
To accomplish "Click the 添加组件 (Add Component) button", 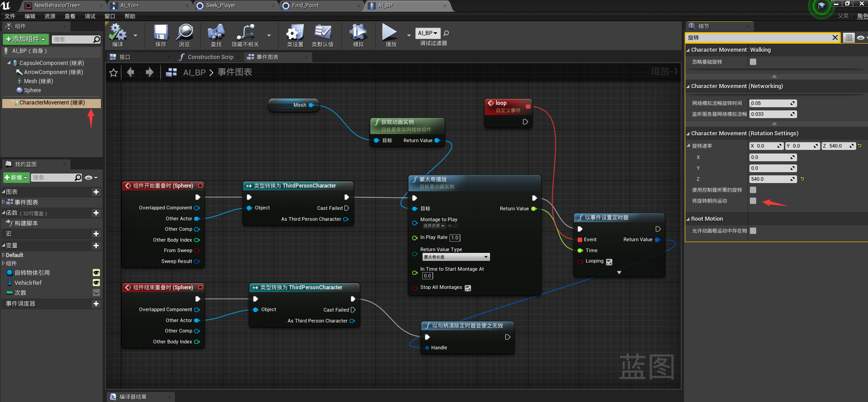I will 25,40.
